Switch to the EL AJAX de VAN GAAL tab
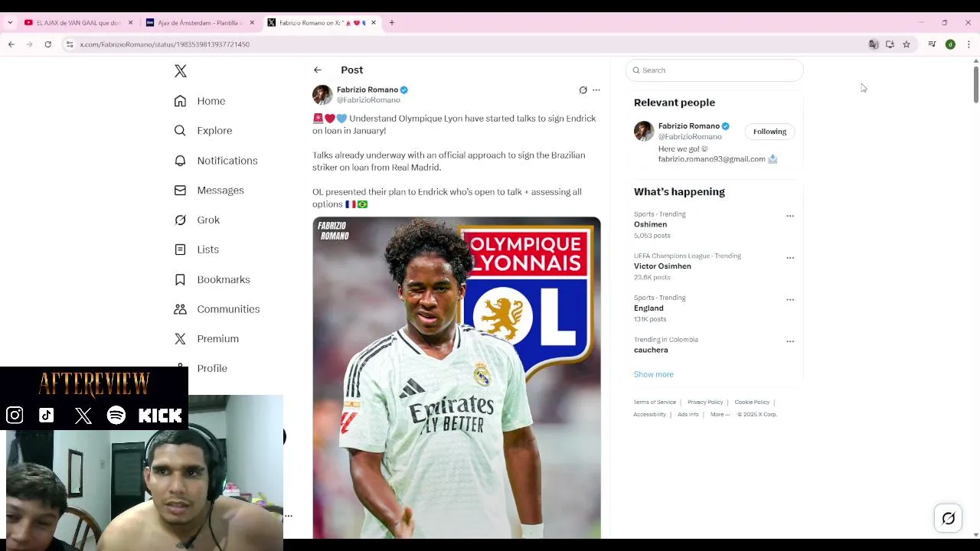Viewport: 980px width, 551px height. point(79,23)
